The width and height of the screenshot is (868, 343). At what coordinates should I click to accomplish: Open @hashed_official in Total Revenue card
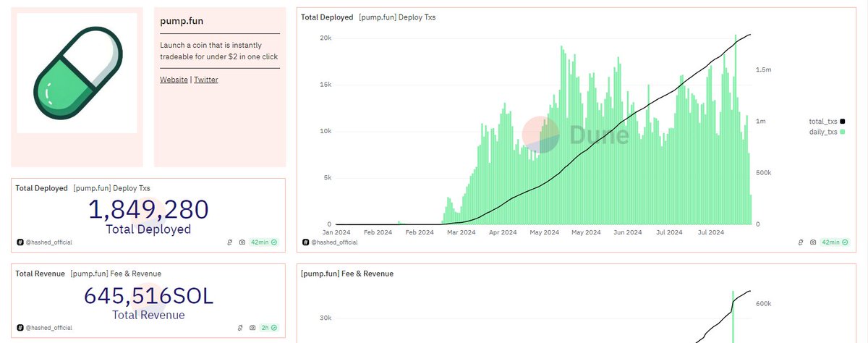48,328
